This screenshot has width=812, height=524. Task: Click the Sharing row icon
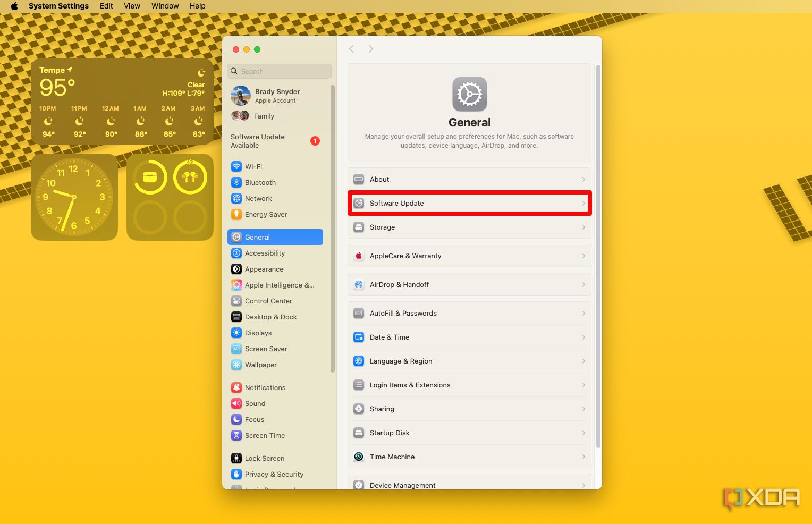pyautogui.click(x=359, y=409)
